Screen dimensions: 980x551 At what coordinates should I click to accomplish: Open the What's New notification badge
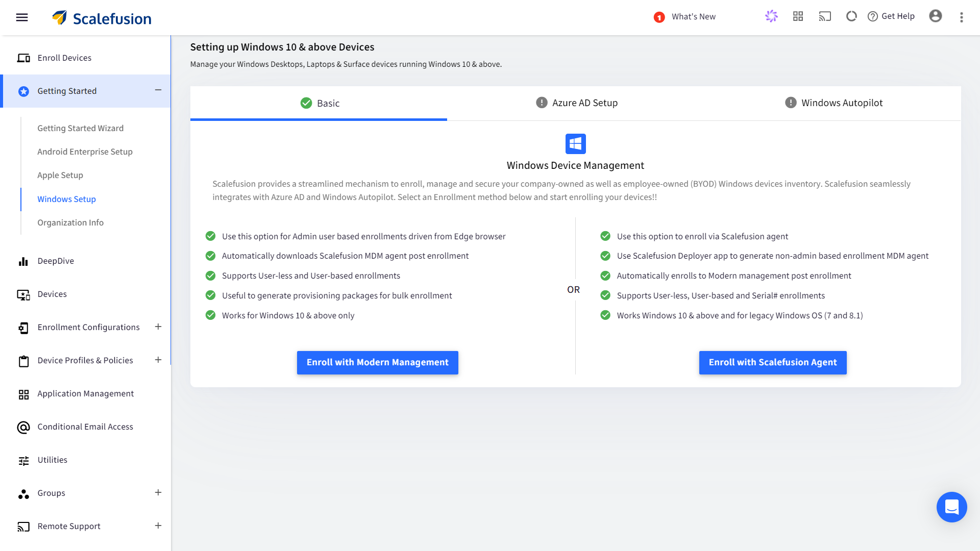(659, 17)
